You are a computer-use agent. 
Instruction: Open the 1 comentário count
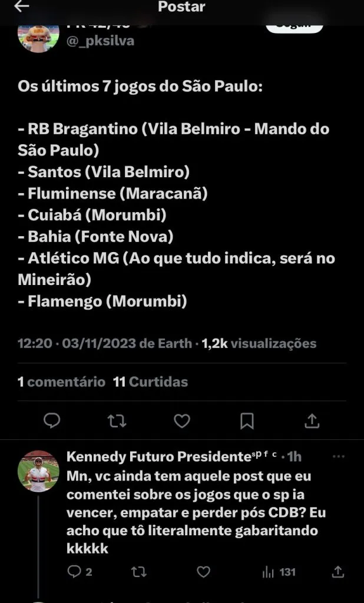pyautogui.click(x=61, y=382)
